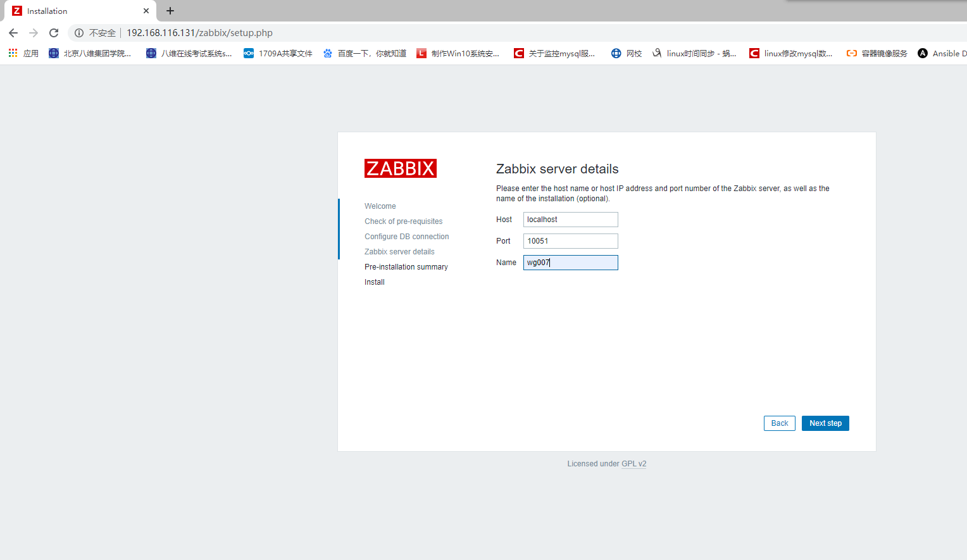
Task: Select Zabbix server details step
Action: pyautogui.click(x=399, y=252)
